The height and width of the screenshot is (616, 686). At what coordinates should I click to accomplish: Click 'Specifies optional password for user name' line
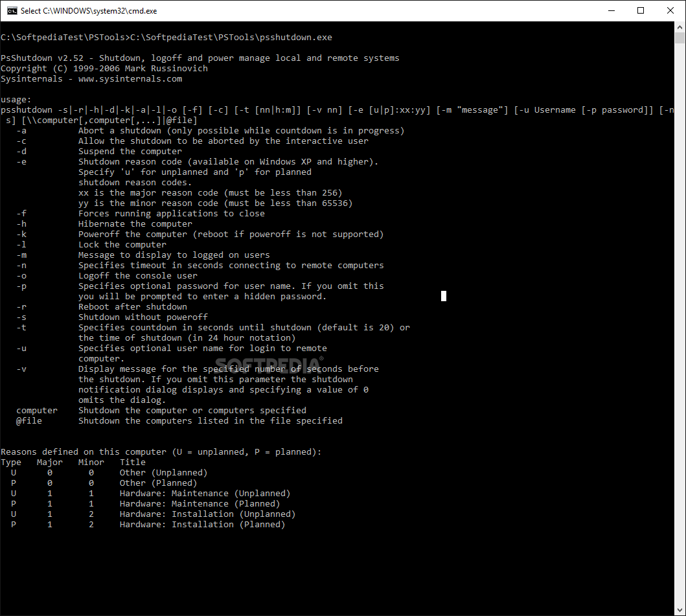[x=231, y=286]
